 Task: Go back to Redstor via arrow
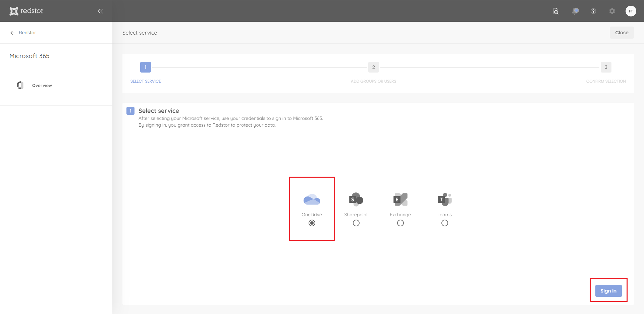[12, 33]
